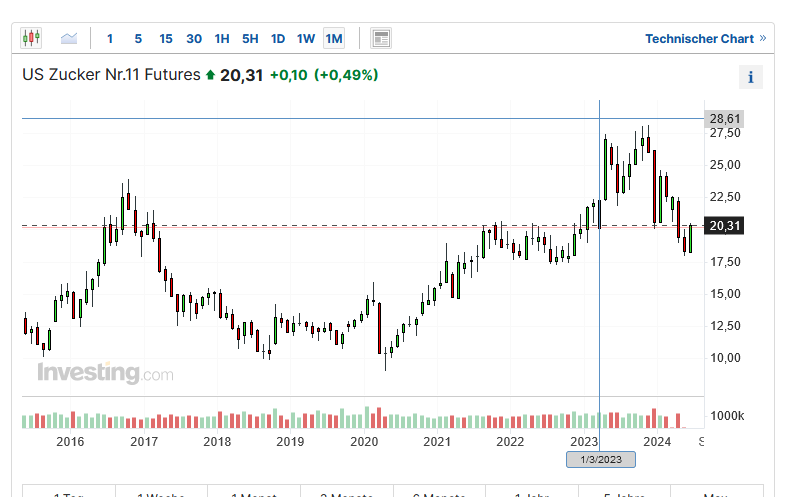Choose the 30 minute interval
The height and width of the screenshot is (497, 799).
pyautogui.click(x=194, y=39)
